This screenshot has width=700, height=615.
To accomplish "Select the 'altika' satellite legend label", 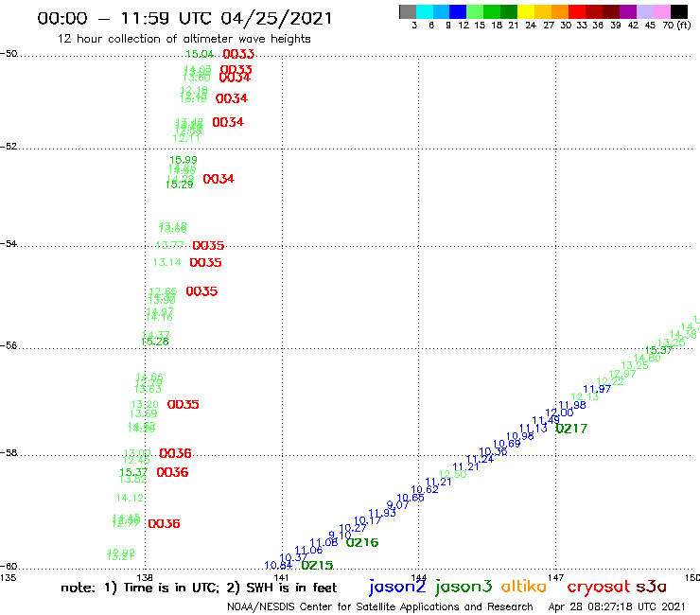I will [524, 586].
